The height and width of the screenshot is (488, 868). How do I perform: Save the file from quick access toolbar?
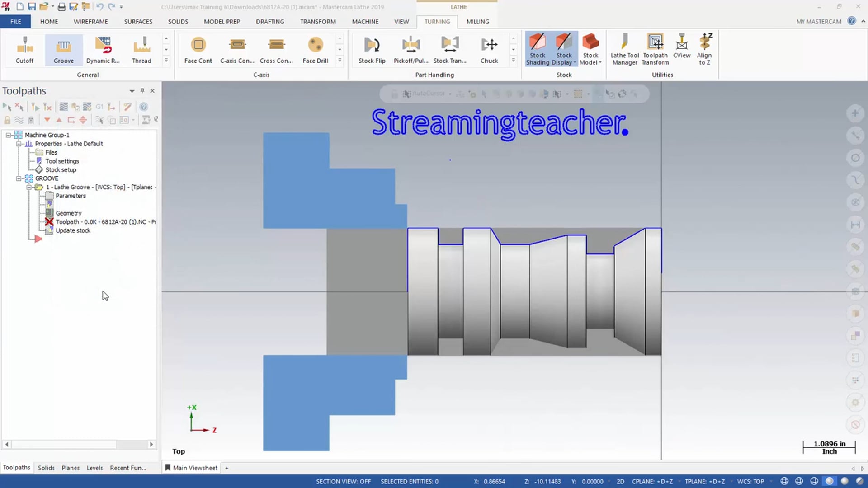pos(32,7)
